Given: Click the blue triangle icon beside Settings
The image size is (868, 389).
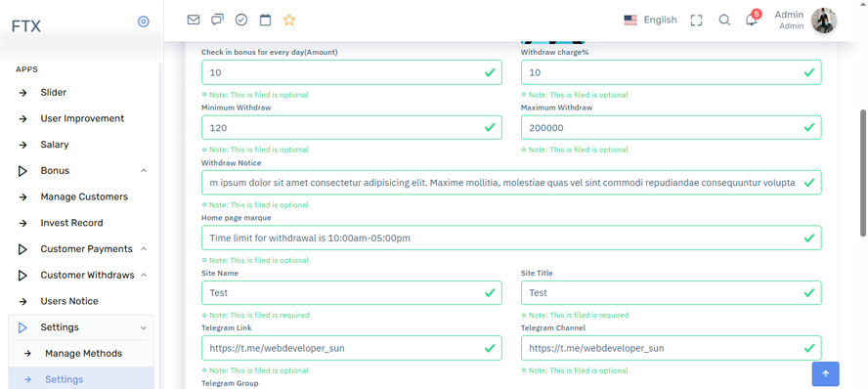Looking at the screenshot, I should click(22, 327).
